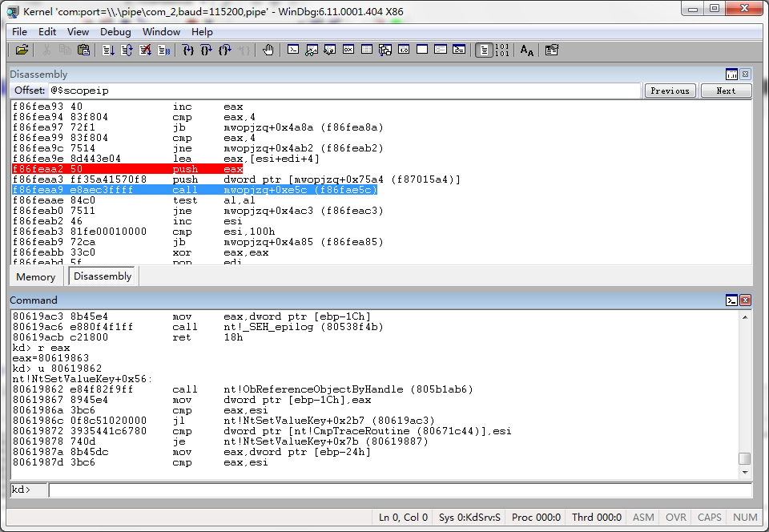Click the hand breakpoint toolbar icon

[268, 50]
